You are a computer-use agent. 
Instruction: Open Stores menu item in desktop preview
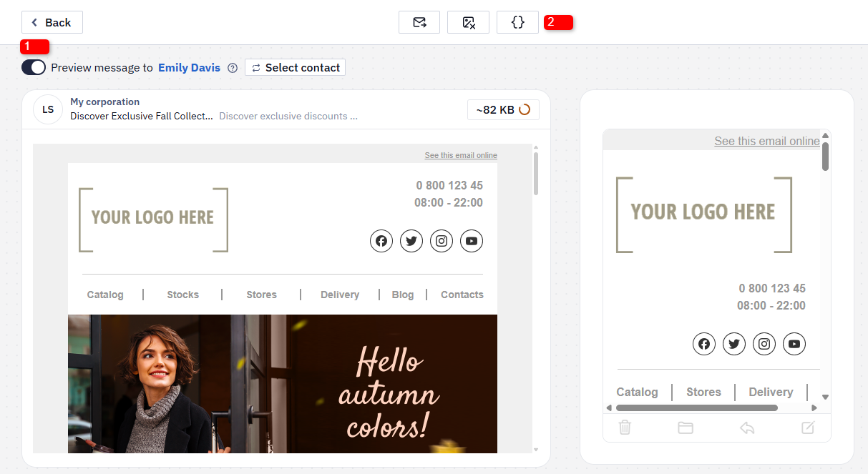pos(262,295)
